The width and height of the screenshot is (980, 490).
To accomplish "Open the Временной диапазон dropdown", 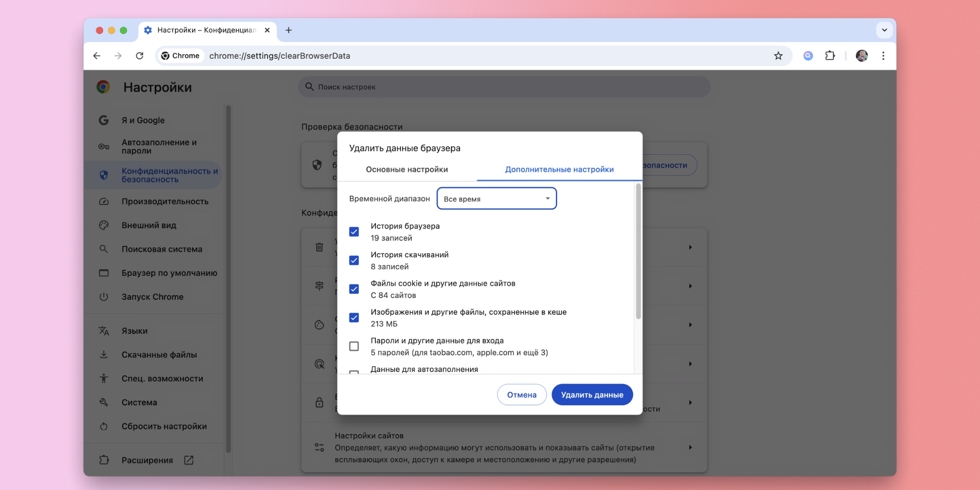I will coord(496,198).
